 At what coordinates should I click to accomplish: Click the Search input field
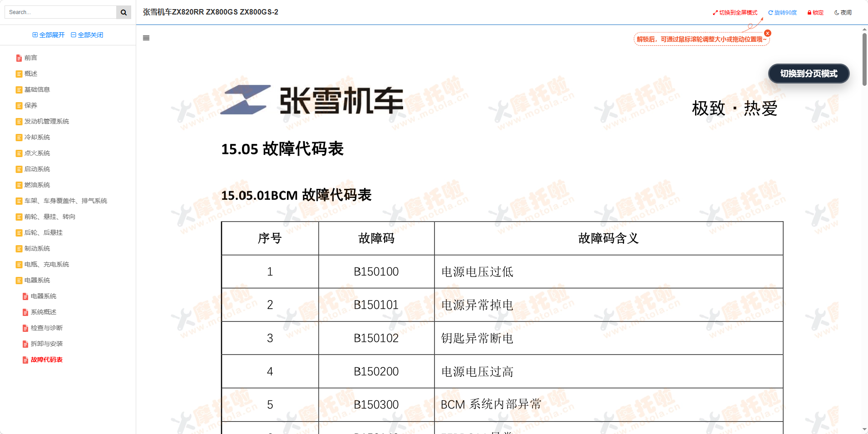61,12
